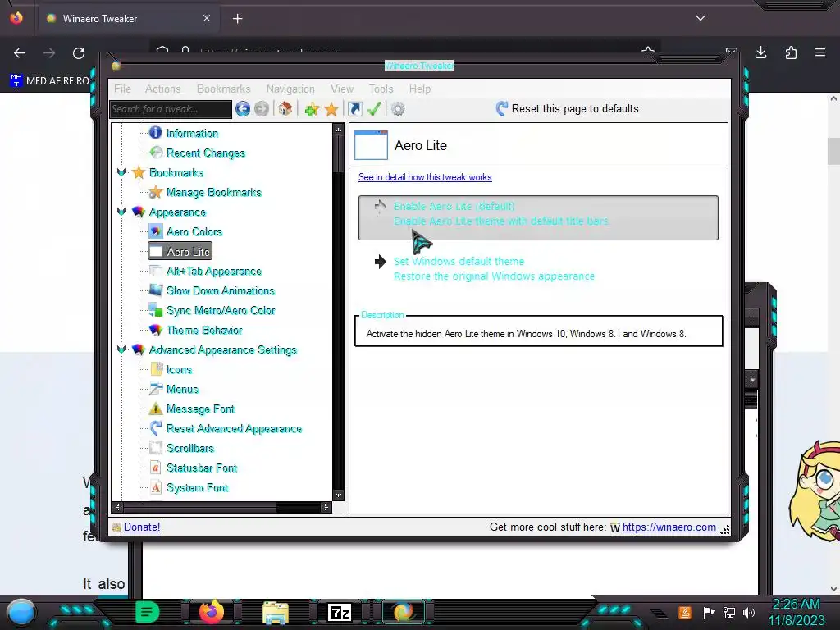Click the Theme Behavior icon

(x=156, y=330)
